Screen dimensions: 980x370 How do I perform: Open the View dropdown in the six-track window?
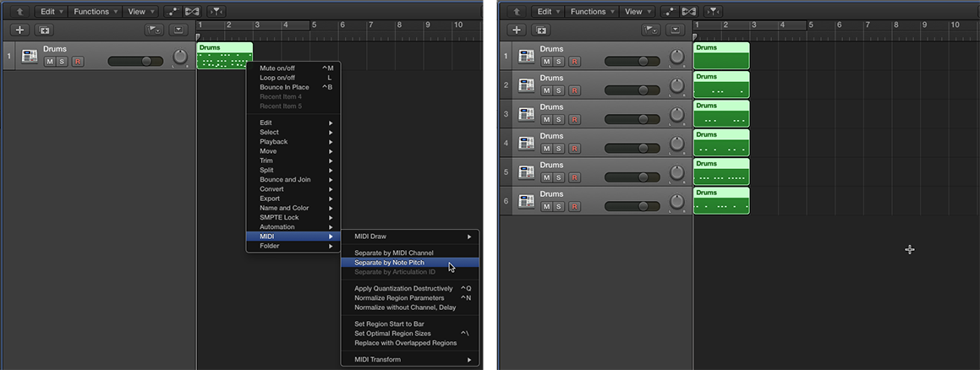coord(637,12)
